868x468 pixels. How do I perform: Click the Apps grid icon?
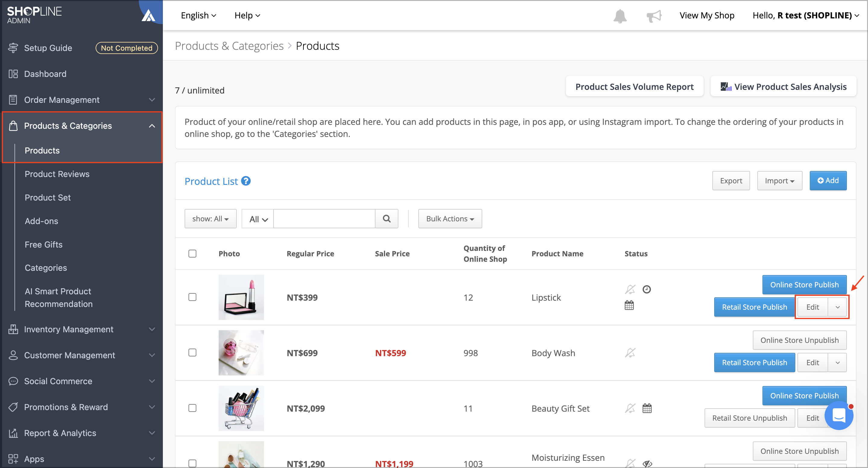point(13,459)
